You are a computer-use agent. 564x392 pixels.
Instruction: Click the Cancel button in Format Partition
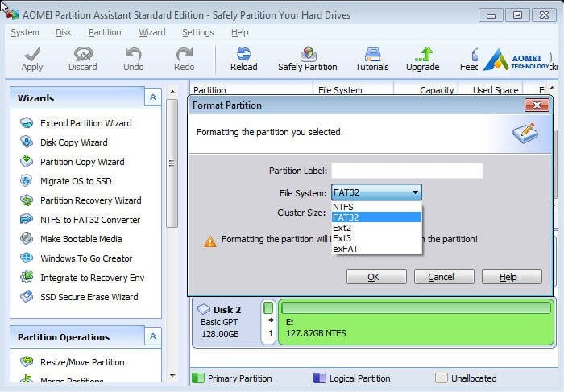pos(444,277)
